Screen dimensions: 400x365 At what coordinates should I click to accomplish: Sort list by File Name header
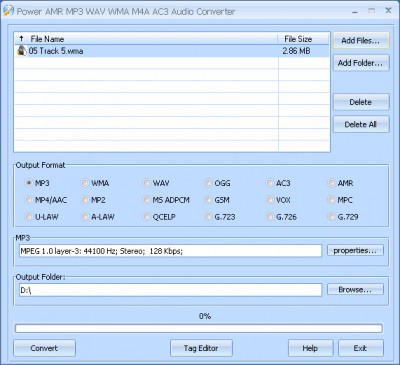[47, 39]
